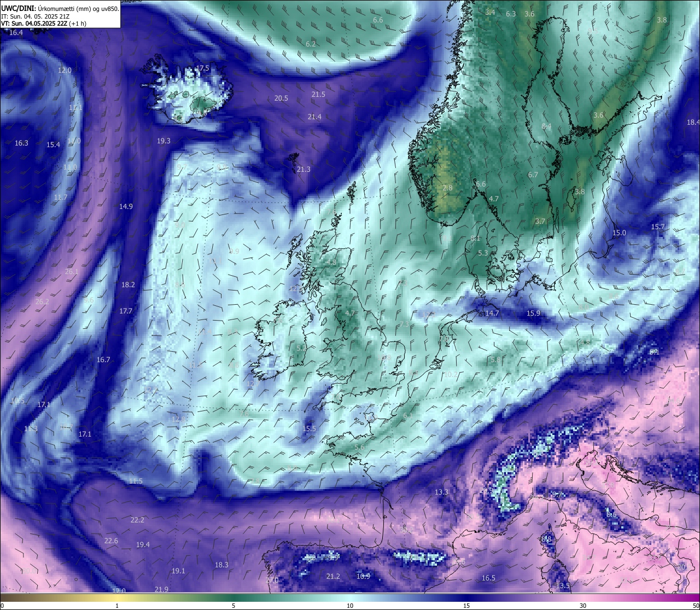Click the 10 tick on the color scale
Image resolution: width=700 pixels, height=610 pixels.
point(350,606)
